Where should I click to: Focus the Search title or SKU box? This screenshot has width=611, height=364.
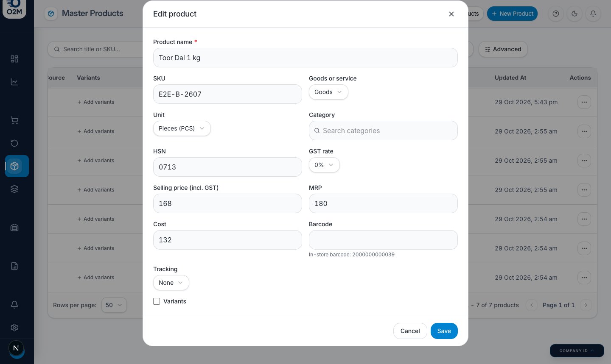pos(95,49)
